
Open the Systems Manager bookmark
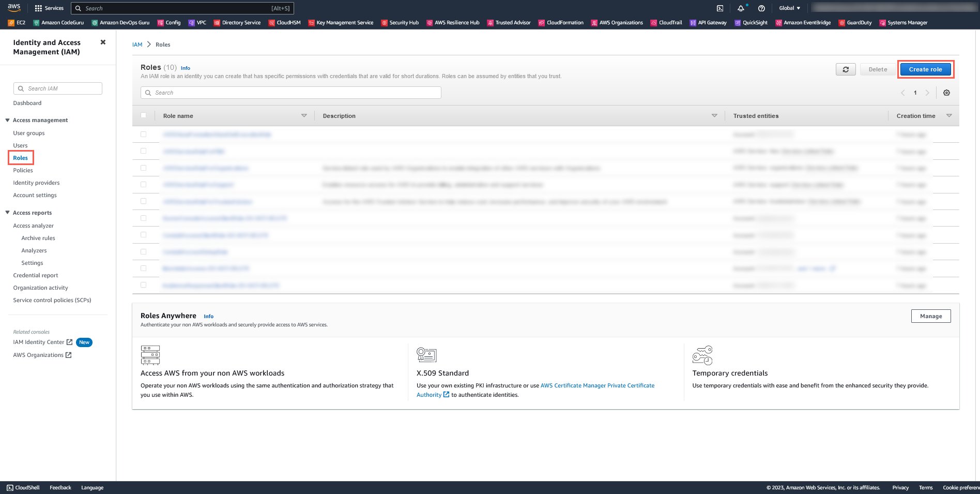click(904, 23)
